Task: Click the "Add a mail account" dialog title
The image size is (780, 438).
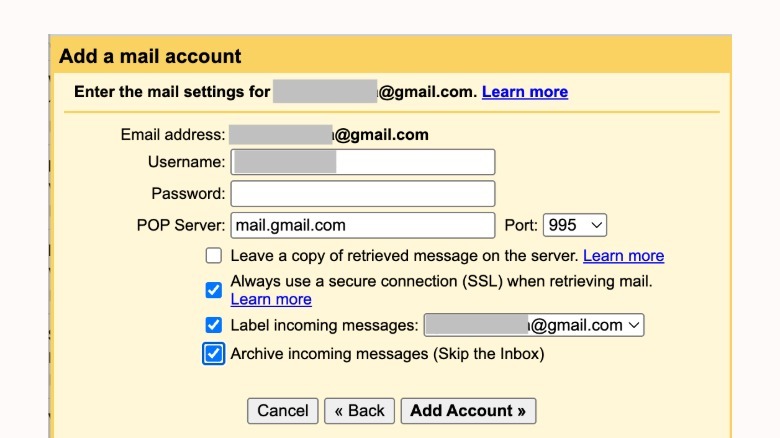Action: pyautogui.click(x=150, y=56)
